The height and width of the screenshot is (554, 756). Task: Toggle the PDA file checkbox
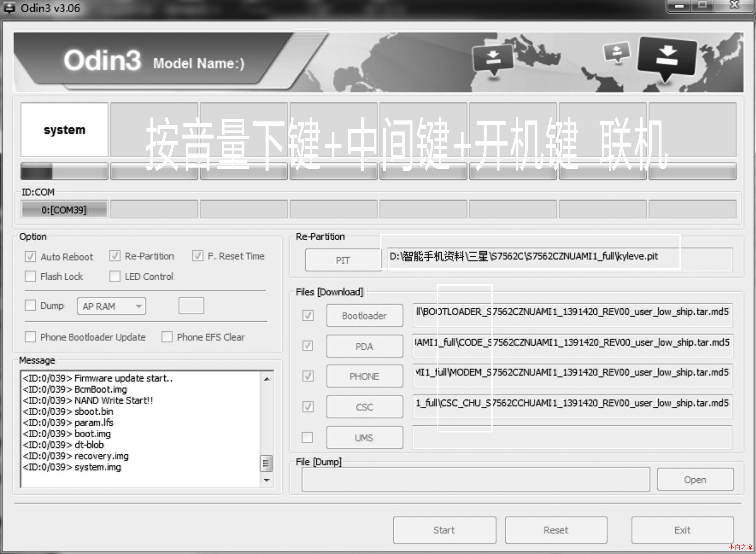click(x=308, y=346)
